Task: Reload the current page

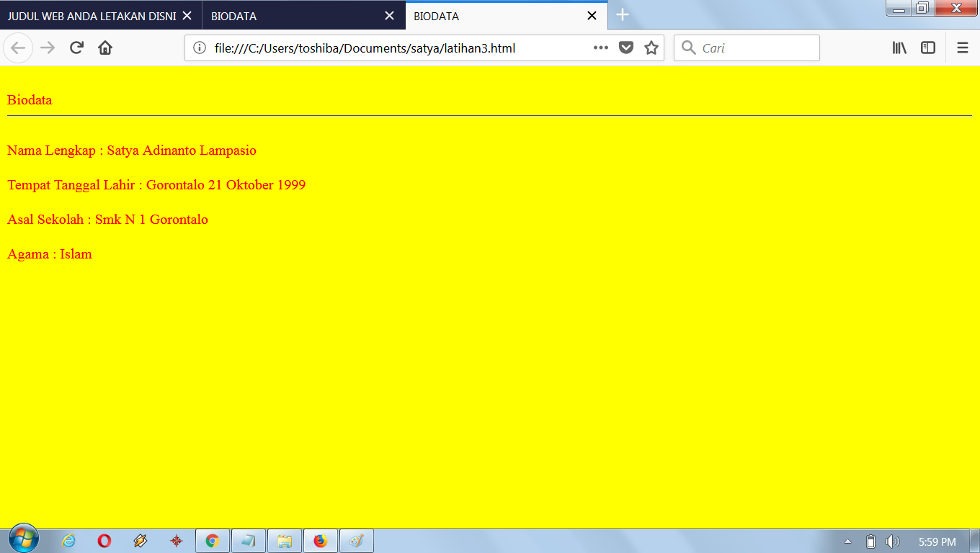Action: tap(76, 48)
